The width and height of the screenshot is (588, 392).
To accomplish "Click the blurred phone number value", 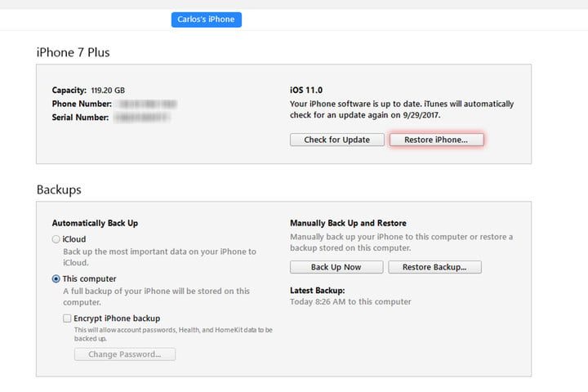I will coord(146,105).
